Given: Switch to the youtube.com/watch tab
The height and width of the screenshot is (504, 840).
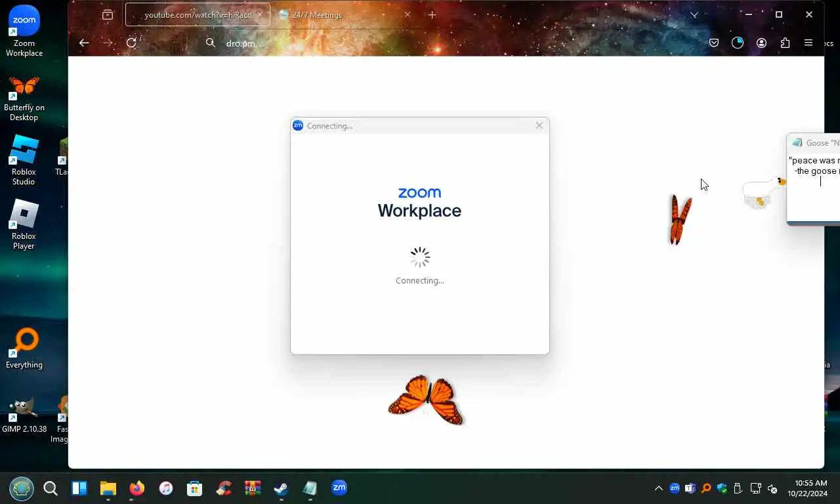Looking at the screenshot, I should (198, 14).
